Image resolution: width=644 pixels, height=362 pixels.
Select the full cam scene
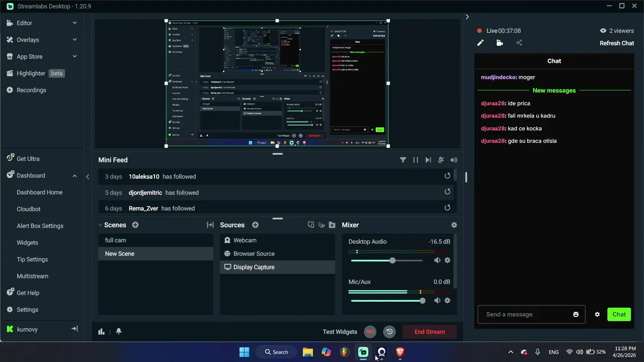pos(155,240)
